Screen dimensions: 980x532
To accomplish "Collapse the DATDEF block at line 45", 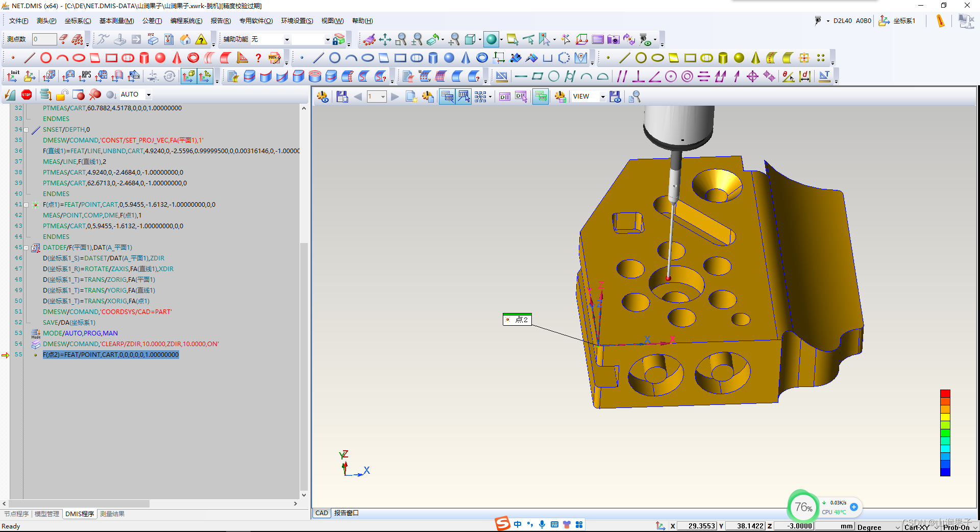I will click(26, 248).
